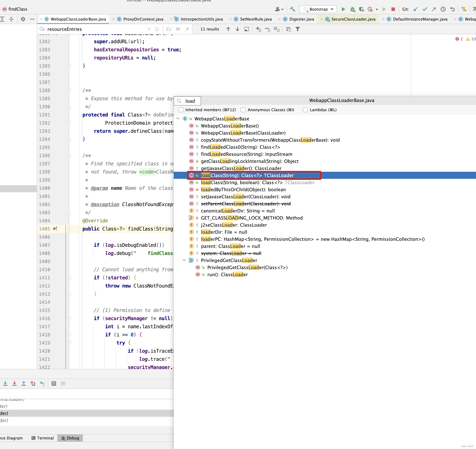Click the errors indicator showing 2
The image size is (476, 449).
pos(459,39)
